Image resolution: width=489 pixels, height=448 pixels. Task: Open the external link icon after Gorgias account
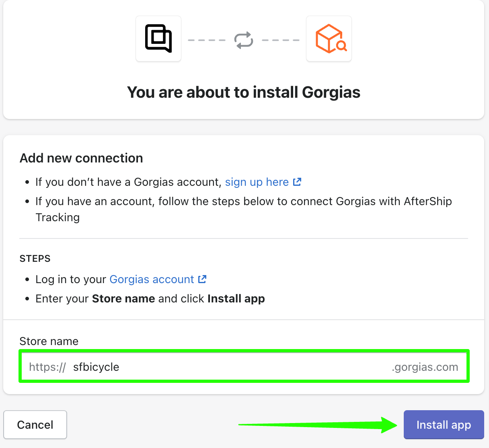pyautogui.click(x=202, y=279)
